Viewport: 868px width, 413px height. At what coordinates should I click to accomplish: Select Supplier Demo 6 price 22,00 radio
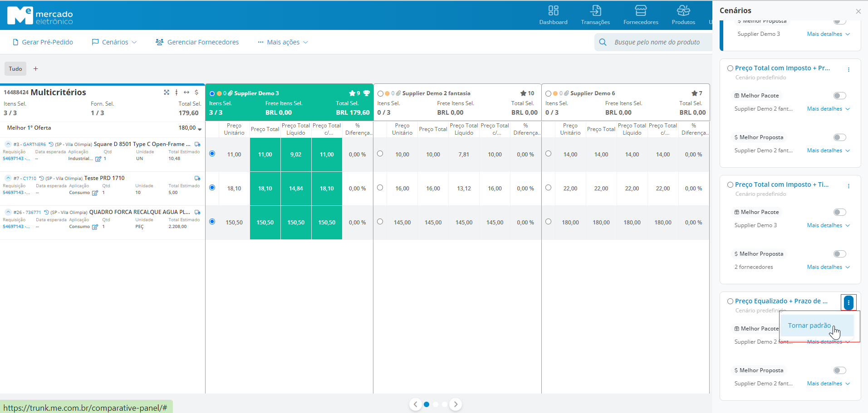[x=548, y=188]
